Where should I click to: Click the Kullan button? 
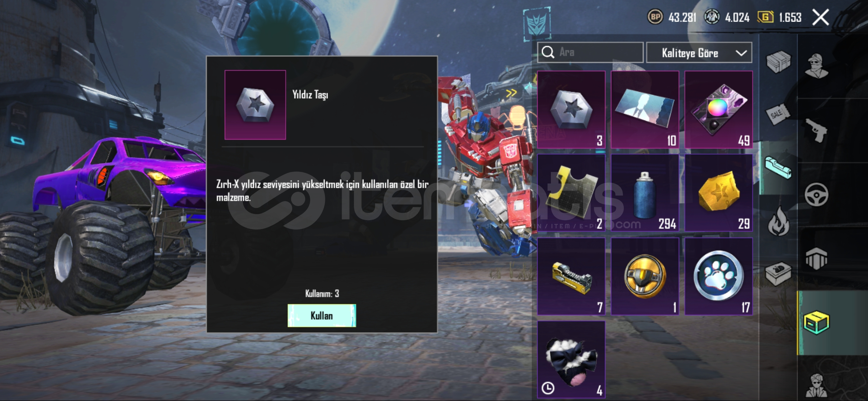click(322, 316)
